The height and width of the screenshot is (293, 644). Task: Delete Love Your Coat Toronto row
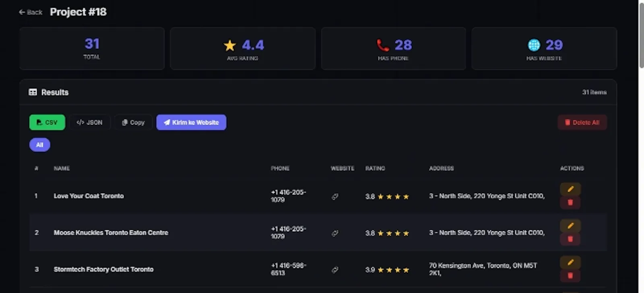click(570, 202)
